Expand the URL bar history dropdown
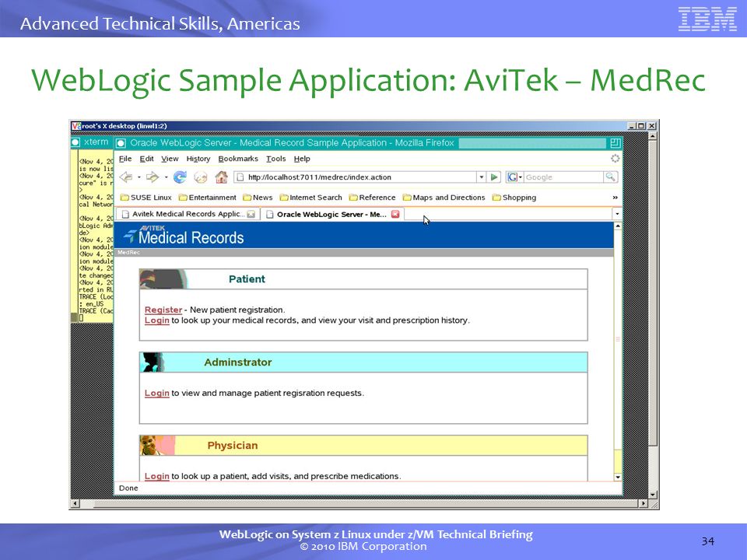 [482, 177]
